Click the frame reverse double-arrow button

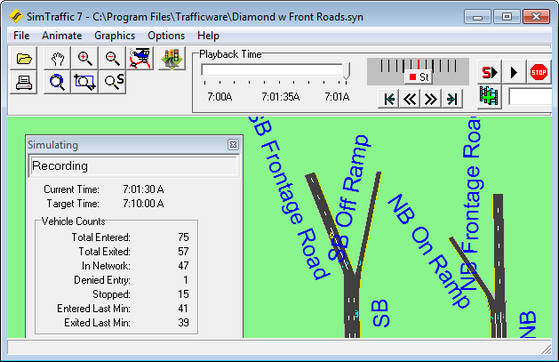point(410,98)
